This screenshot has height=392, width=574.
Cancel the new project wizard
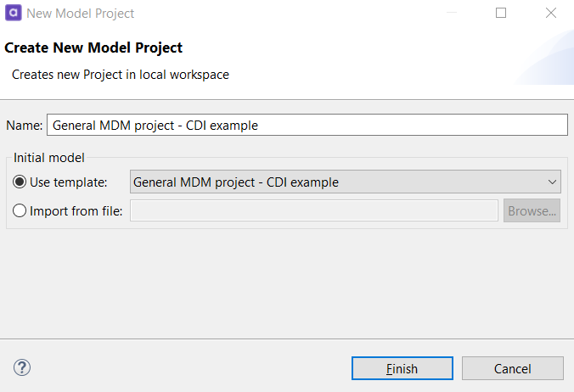coord(513,368)
